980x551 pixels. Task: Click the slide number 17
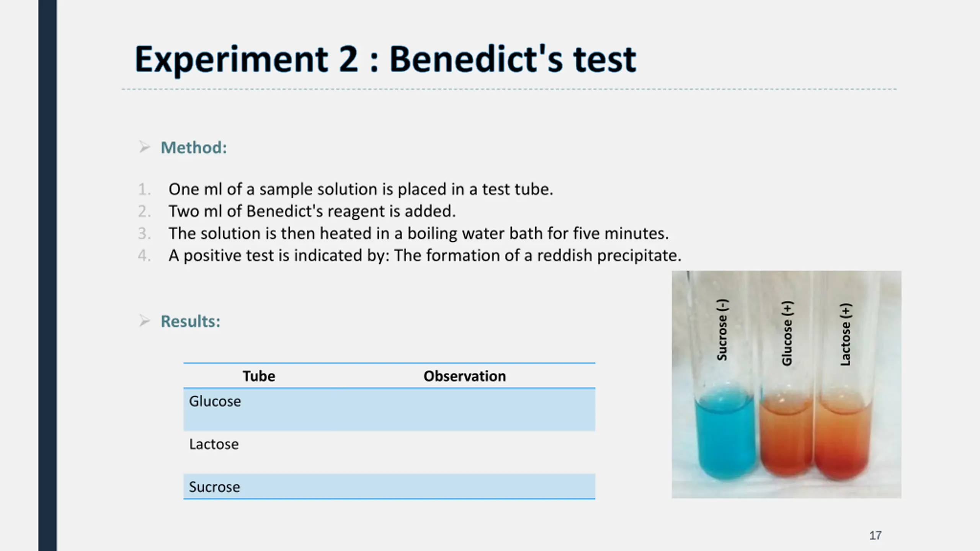coord(875,535)
